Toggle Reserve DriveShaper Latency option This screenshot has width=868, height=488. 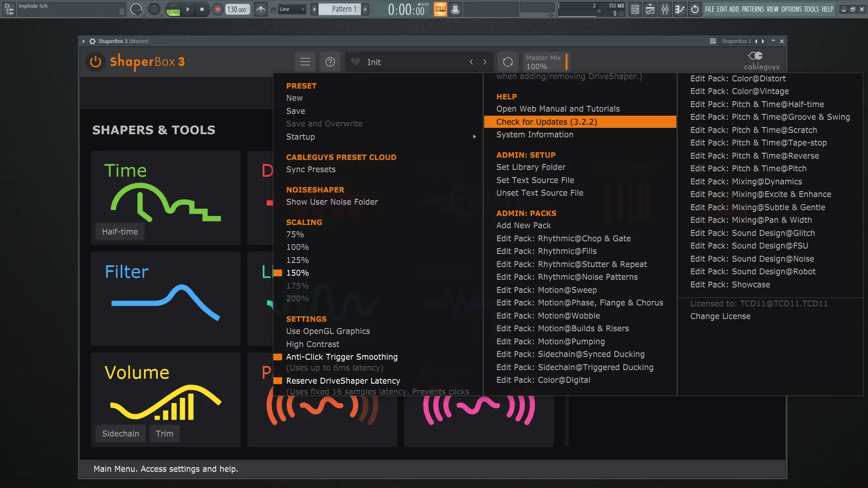click(343, 381)
